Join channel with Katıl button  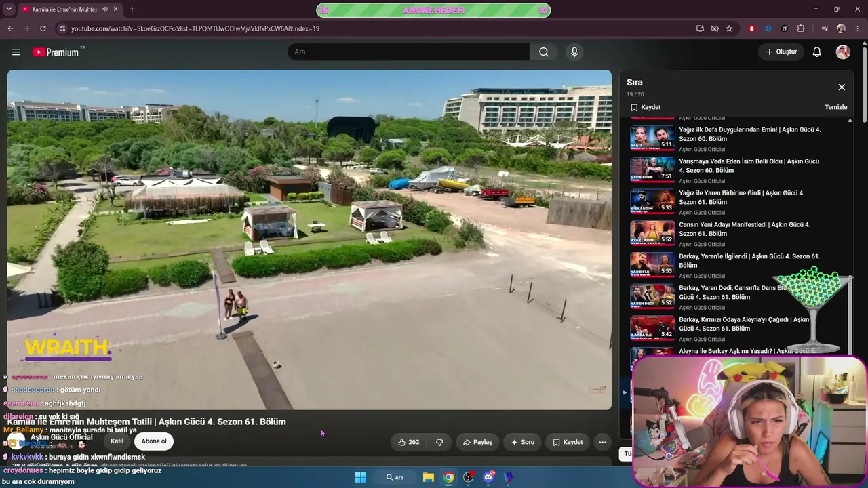117,441
